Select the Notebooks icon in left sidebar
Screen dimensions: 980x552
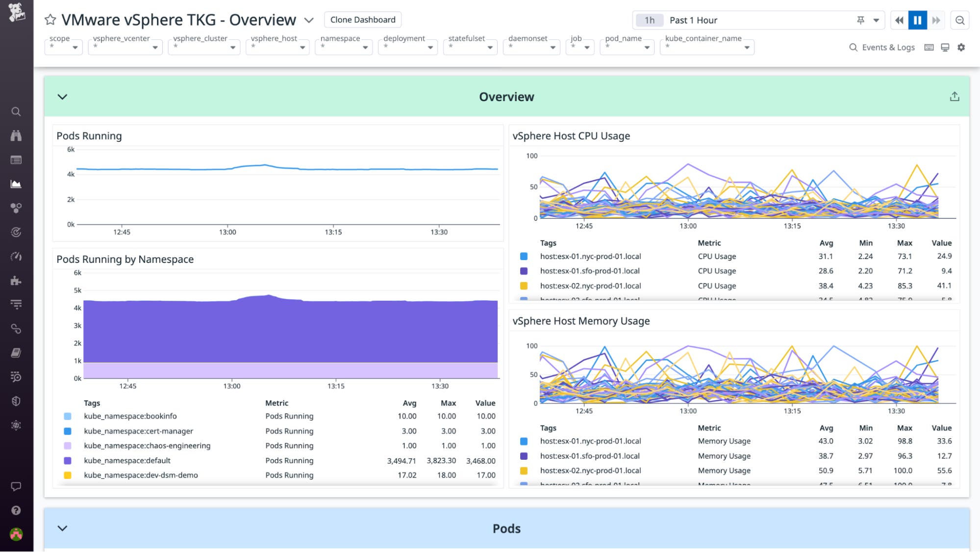pyautogui.click(x=16, y=352)
